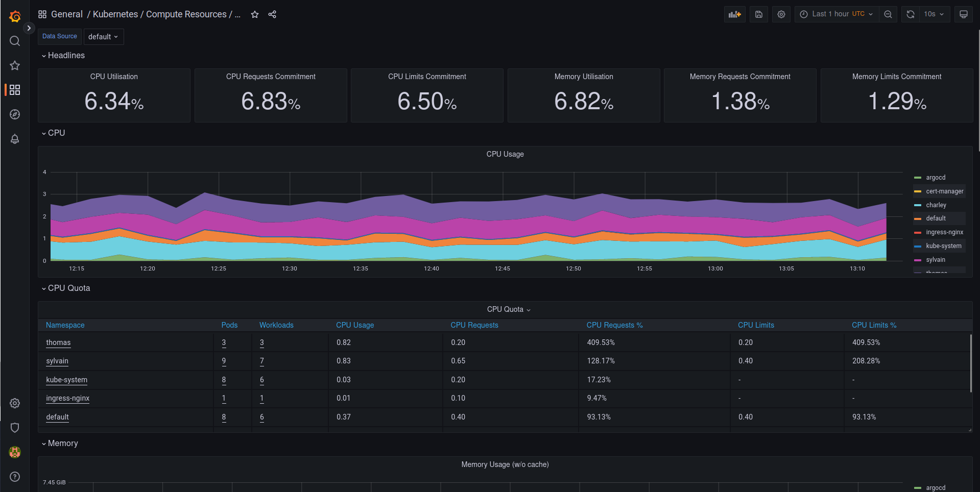Screen dimensions: 980x492
Task: Open the 10s refresh interval dropdown
Action: pyautogui.click(x=934, y=14)
